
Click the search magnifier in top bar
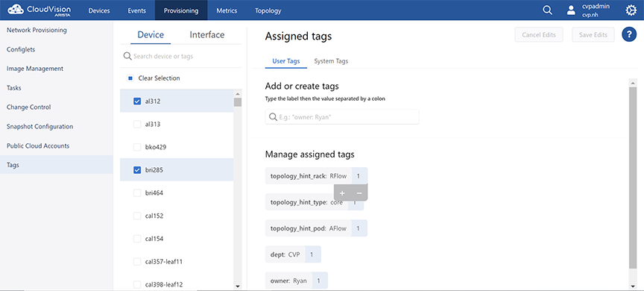pyautogui.click(x=547, y=10)
